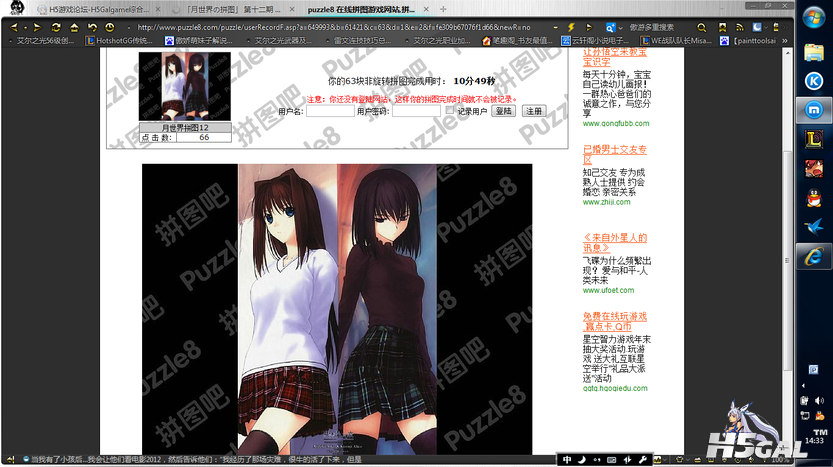
Task: Click the address bar URL field
Action: [x=340, y=27]
